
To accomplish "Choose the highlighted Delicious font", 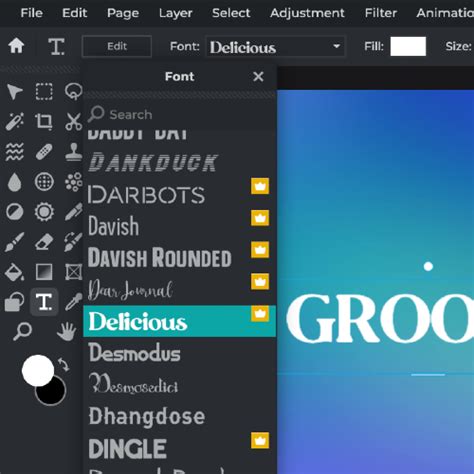I will click(179, 321).
